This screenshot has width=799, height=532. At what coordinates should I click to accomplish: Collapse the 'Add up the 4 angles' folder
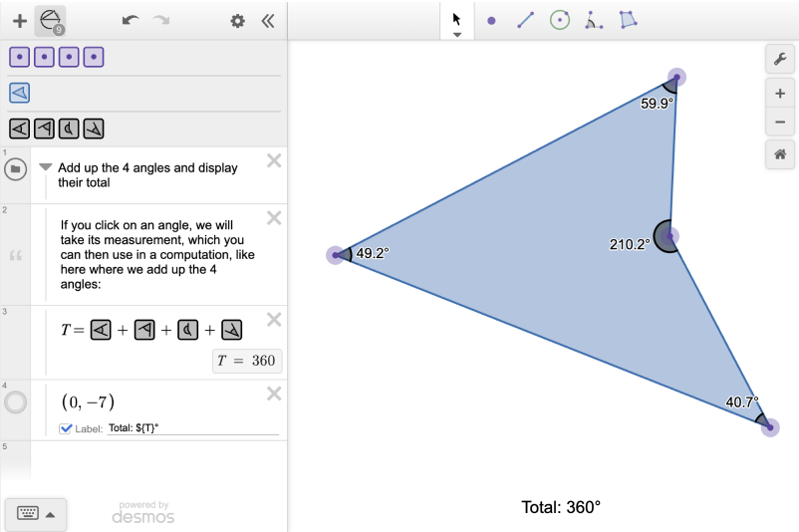(x=45, y=167)
